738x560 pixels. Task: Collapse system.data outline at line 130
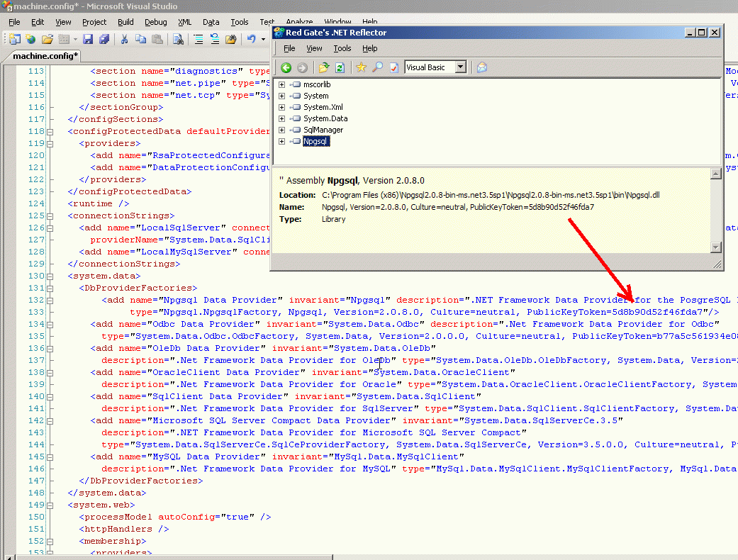tap(50, 276)
